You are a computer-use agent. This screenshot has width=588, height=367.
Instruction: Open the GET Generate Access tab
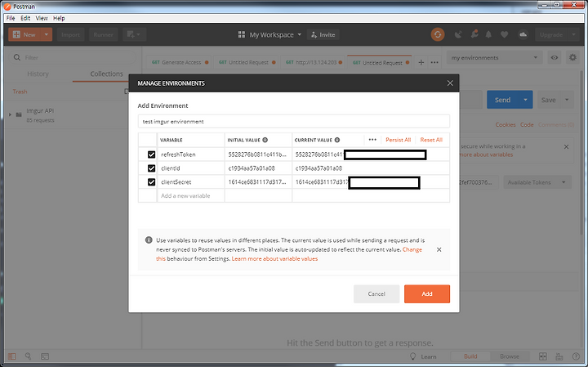pos(179,62)
